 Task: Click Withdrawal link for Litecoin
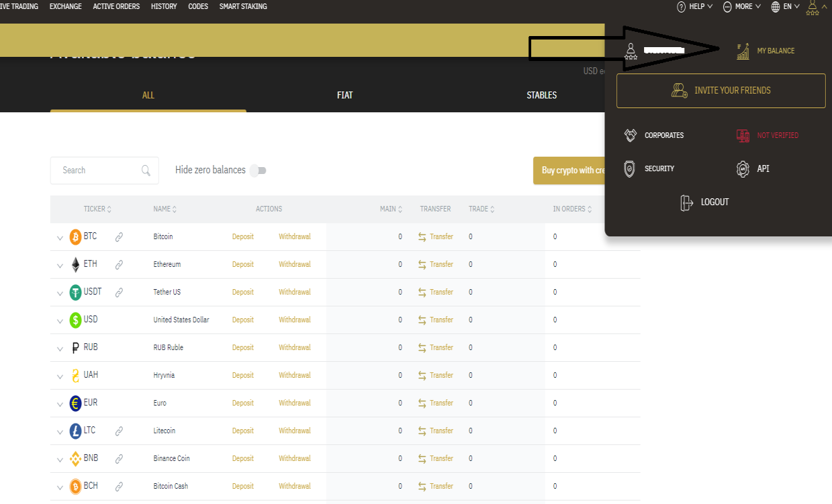coord(295,431)
